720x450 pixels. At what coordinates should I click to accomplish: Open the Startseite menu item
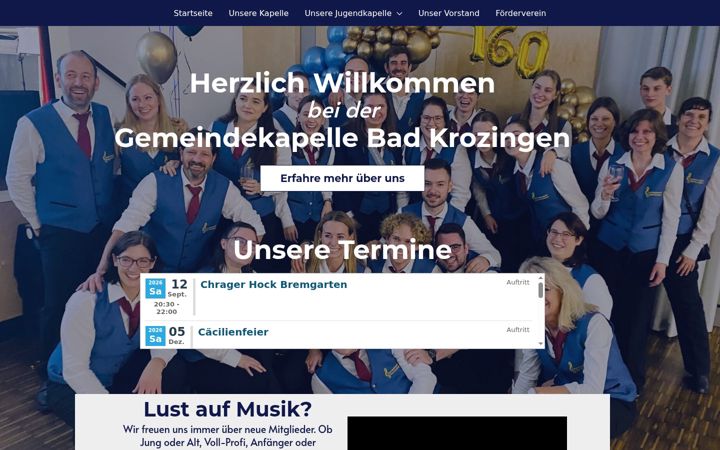point(193,13)
